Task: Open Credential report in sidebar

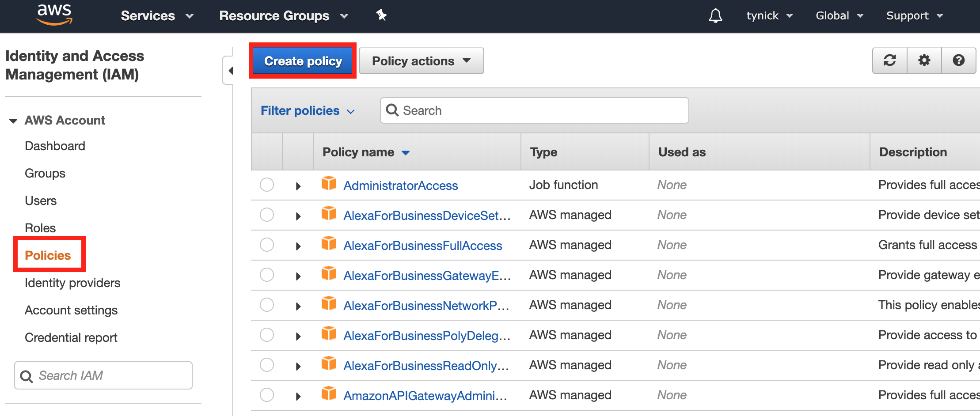Action: tap(71, 337)
